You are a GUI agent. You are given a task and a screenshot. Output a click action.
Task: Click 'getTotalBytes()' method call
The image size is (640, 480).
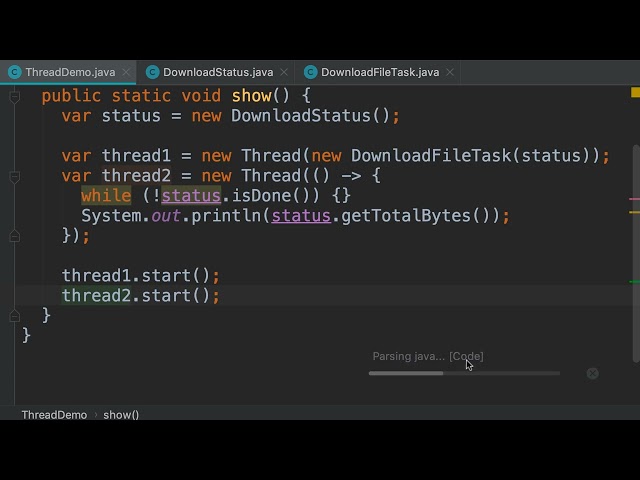click(x=415, y=216)
